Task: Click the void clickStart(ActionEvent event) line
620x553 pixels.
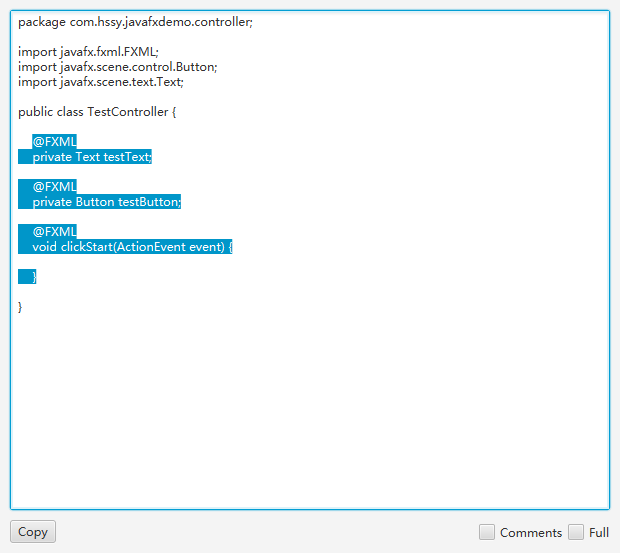Action: [x=132, y=247]
